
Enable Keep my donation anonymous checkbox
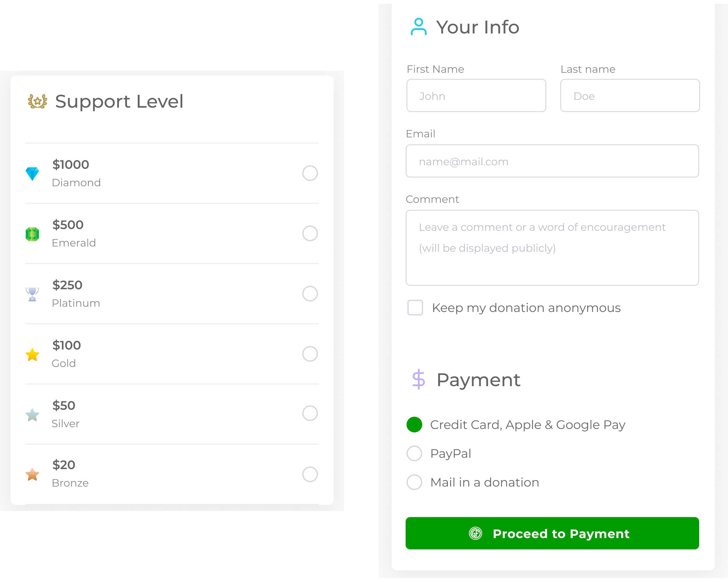tap(415, 308)
